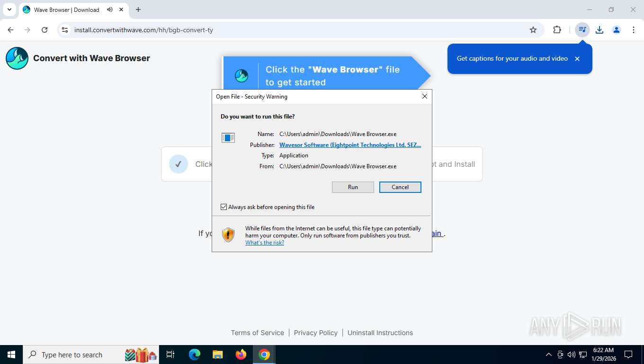The image size is (644, 364).
Task: Open Chrome three-dot menu
Action: 634,30
